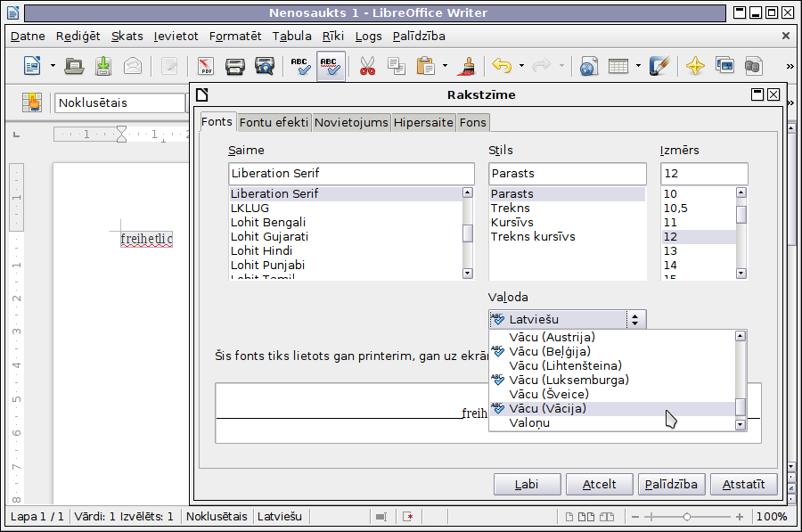Click the New document icon
This screenshot has width=802, height=532.
tap(32, 66)
